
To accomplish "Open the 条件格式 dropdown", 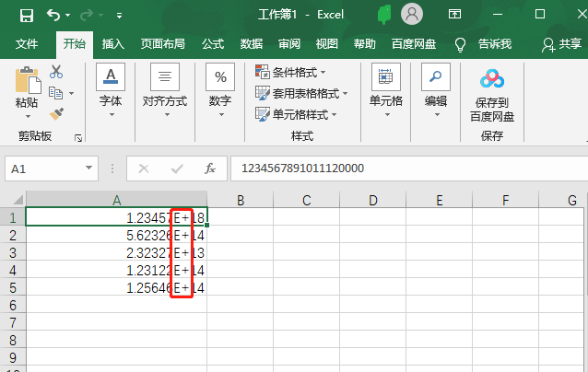I will pos(296,72).
